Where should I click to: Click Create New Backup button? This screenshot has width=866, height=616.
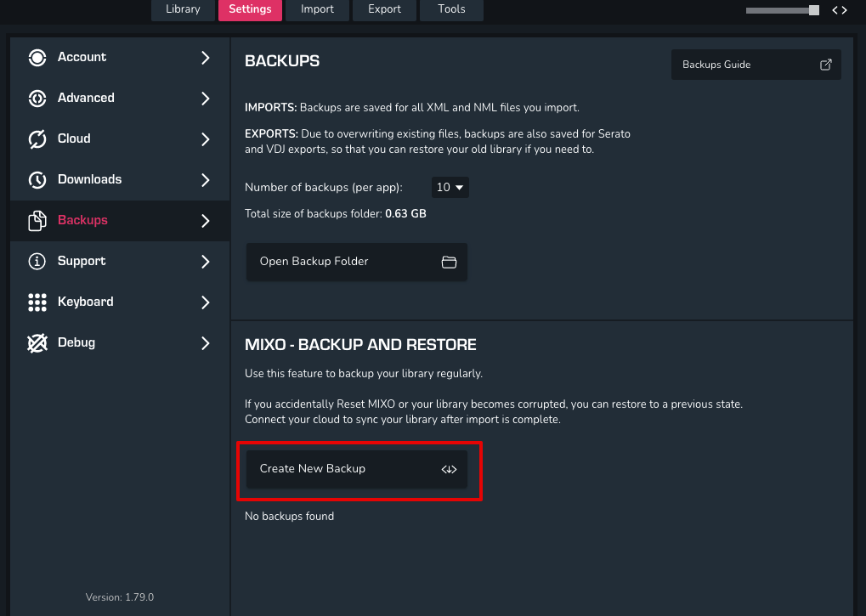click(357, 469)
